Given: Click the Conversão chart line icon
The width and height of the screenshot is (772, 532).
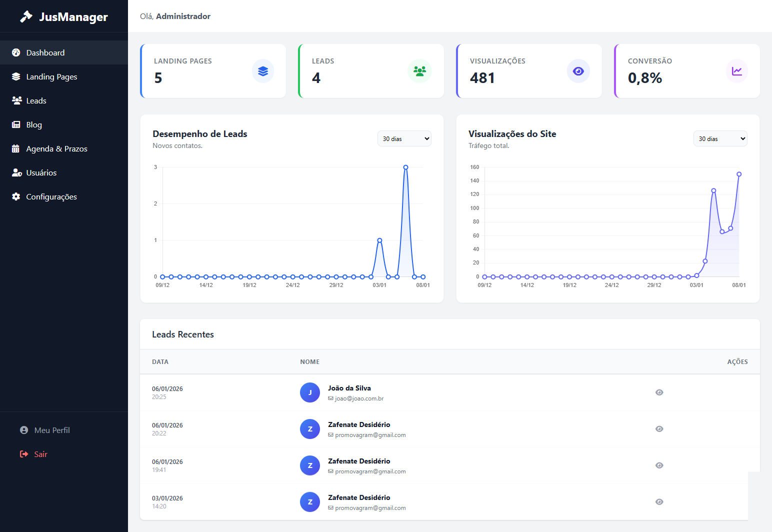Looking at the screenshot, I should coord(736,71).
